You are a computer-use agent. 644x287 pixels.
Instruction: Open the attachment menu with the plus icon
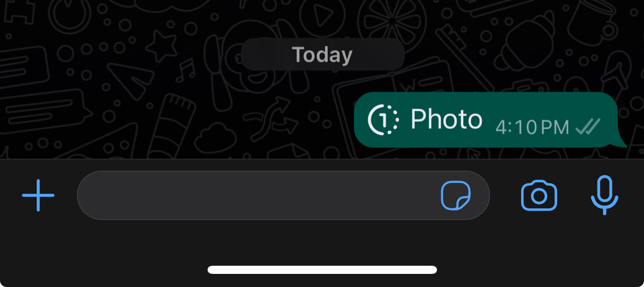tap(38, 195)
